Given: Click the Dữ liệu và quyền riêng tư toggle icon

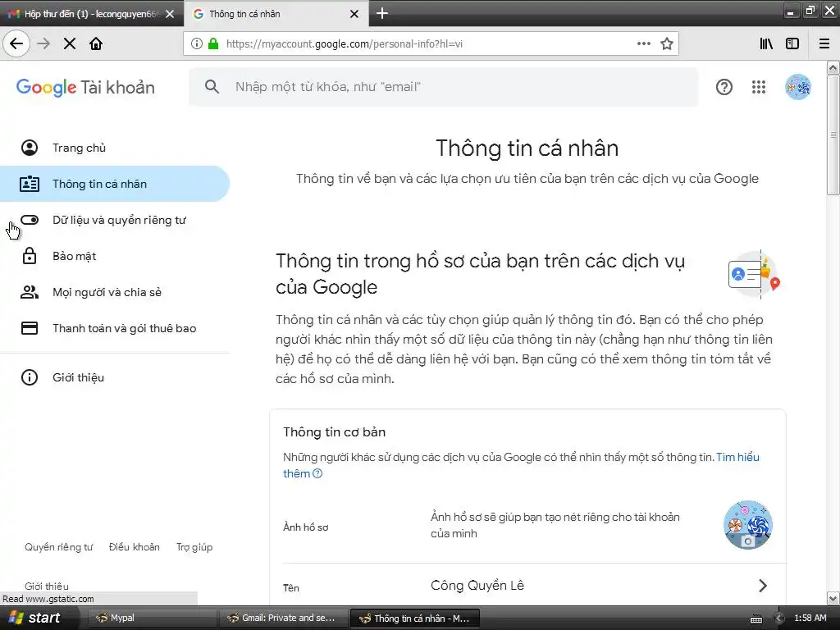Looking at the screenshot, I should (30, 220).
